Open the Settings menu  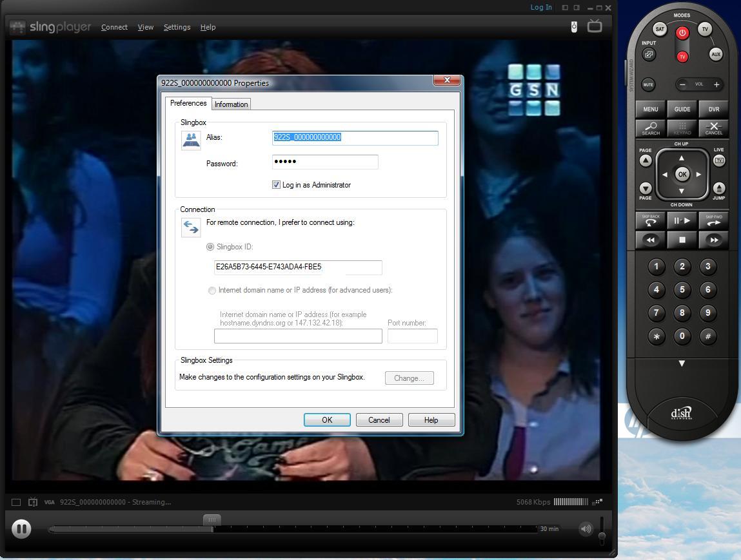pos(177,27)
